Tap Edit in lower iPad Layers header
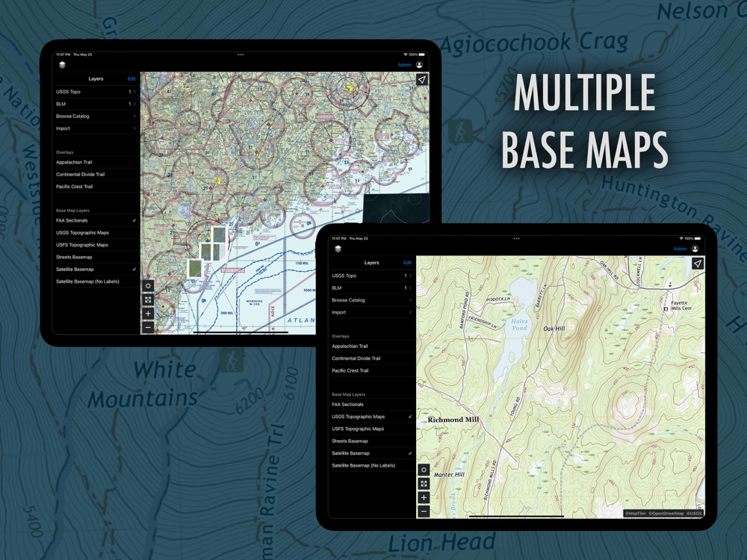 tap(407, 263)
